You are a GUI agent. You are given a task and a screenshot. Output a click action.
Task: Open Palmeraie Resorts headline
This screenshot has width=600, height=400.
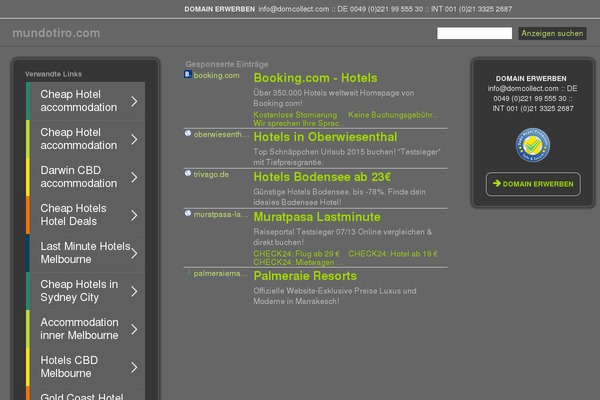coord(305,276)
